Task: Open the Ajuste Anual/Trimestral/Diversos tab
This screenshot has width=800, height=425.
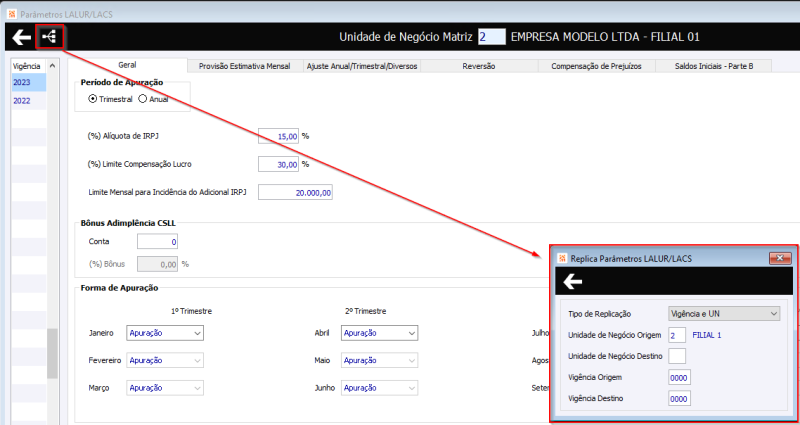Action: coord(362,66)
